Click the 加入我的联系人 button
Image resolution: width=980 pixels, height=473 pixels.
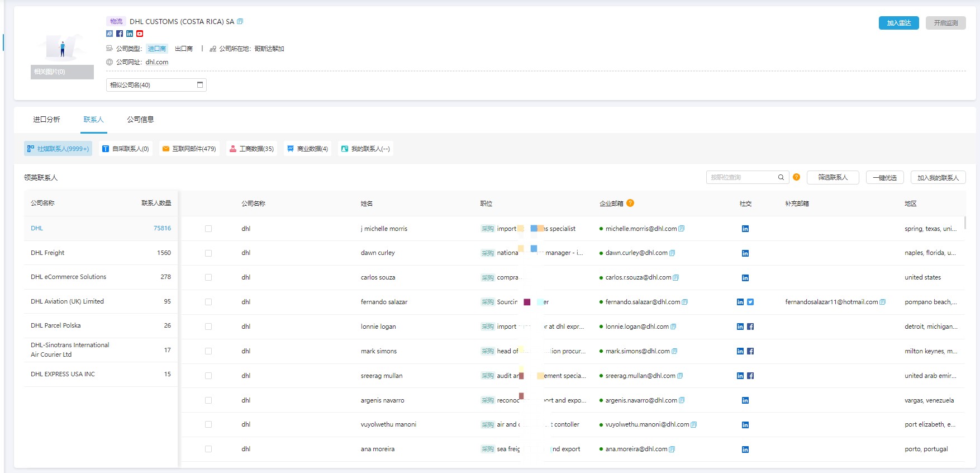(938, 177)
